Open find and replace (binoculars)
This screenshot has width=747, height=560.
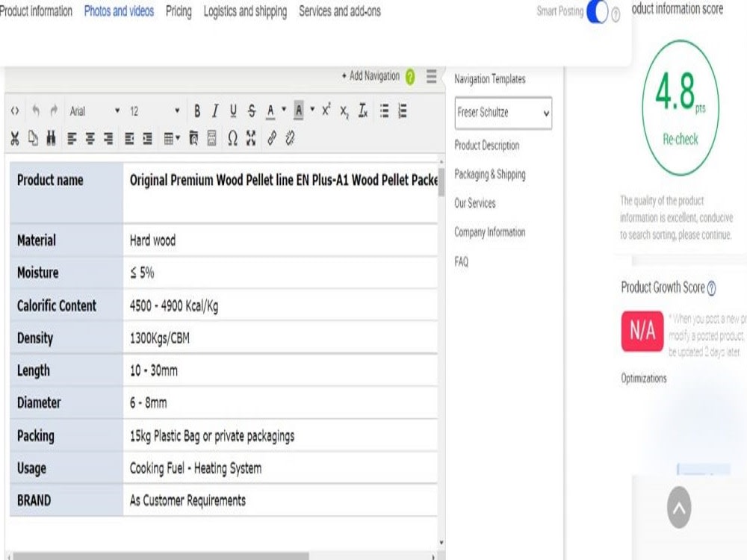[51, 138]
